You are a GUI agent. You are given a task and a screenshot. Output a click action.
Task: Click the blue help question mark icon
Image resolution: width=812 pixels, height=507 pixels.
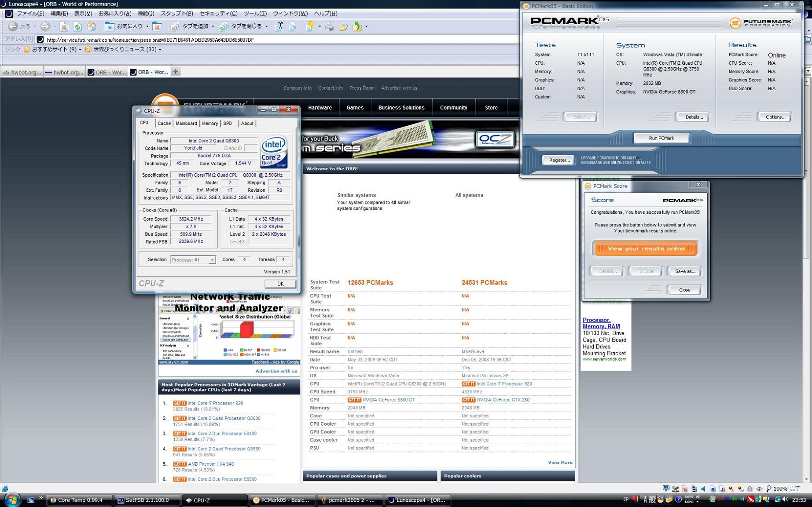(x=678, y=500)
